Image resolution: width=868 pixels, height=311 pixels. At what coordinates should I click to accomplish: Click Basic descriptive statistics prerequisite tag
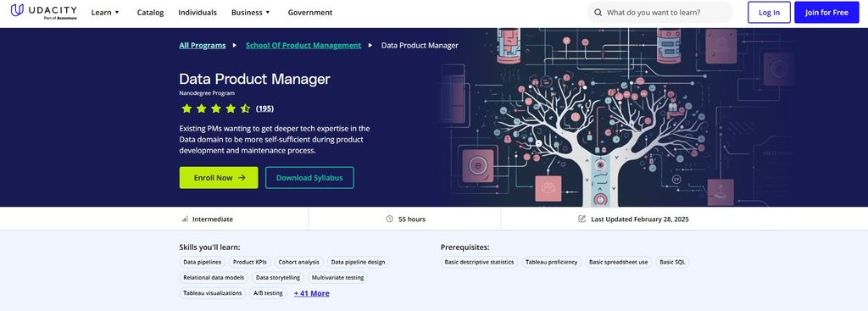pyautogui.click(x=480, y=263)
